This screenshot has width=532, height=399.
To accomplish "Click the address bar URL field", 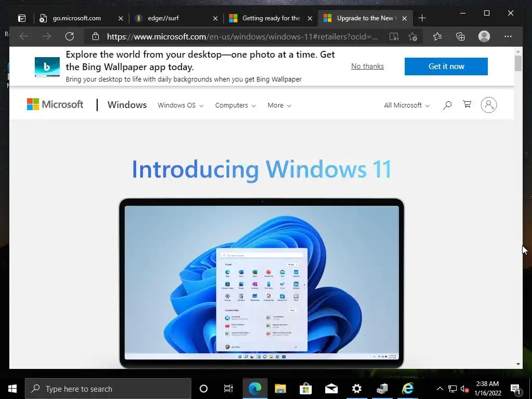I will tap(242, 37).
